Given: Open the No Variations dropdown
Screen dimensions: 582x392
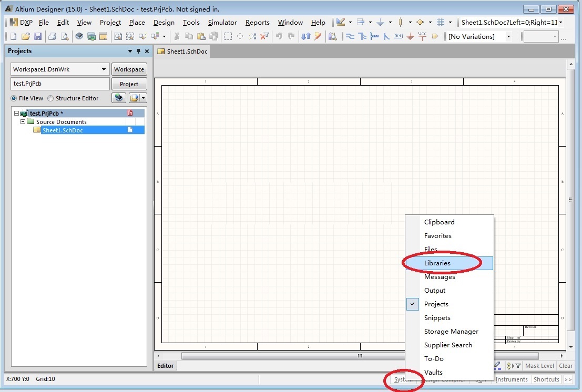Looking at the screenshot, I should click(x=508, y=36).
